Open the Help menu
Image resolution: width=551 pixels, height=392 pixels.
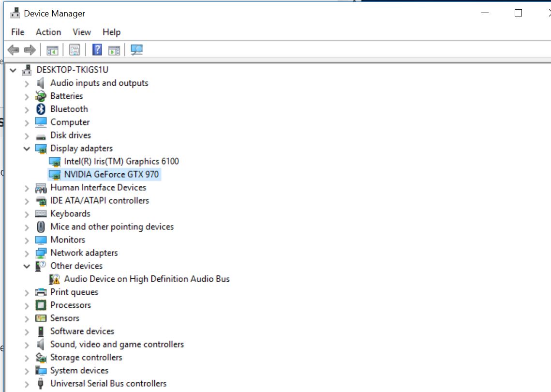[x=111, y=32]
